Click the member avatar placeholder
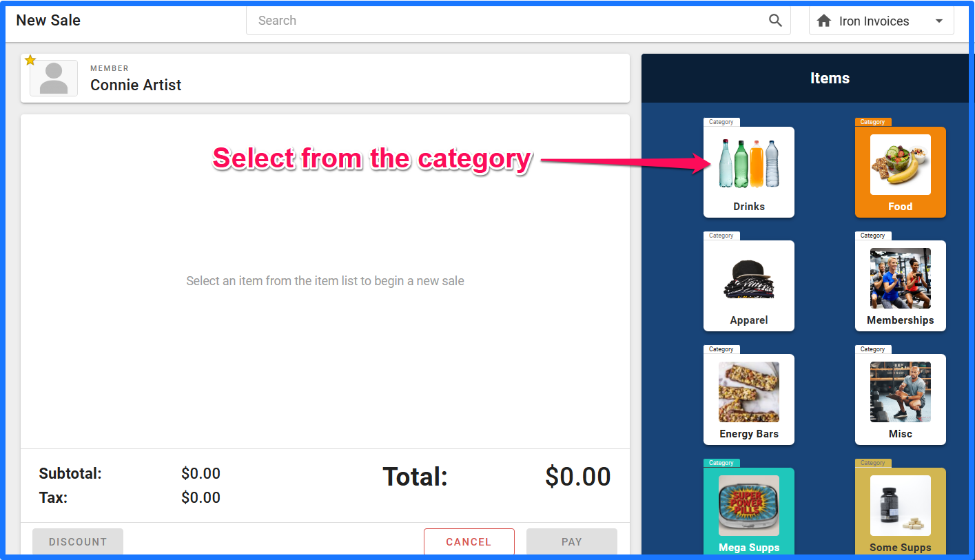The height and width of the screenshot is (560, 975). [x=54, y=78]
